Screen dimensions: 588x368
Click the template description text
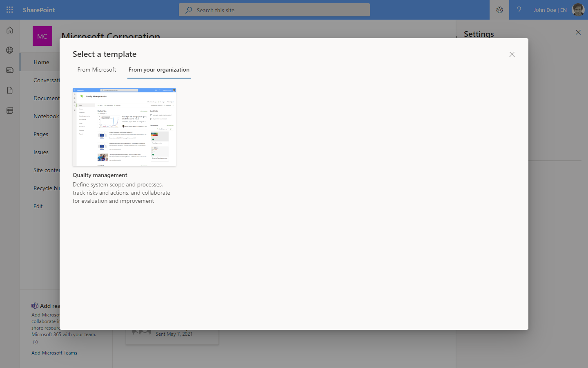pyautogui.click(x=122, y=193)
